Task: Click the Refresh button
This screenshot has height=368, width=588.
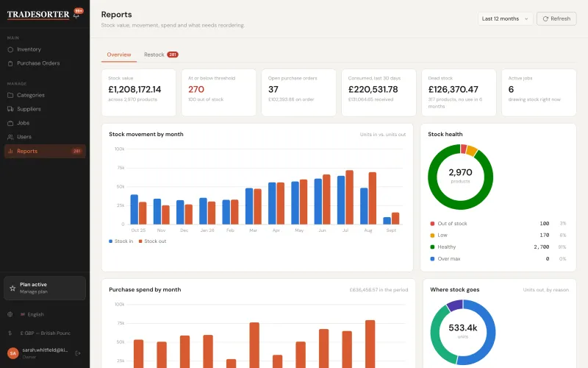Action: [556, 19]
